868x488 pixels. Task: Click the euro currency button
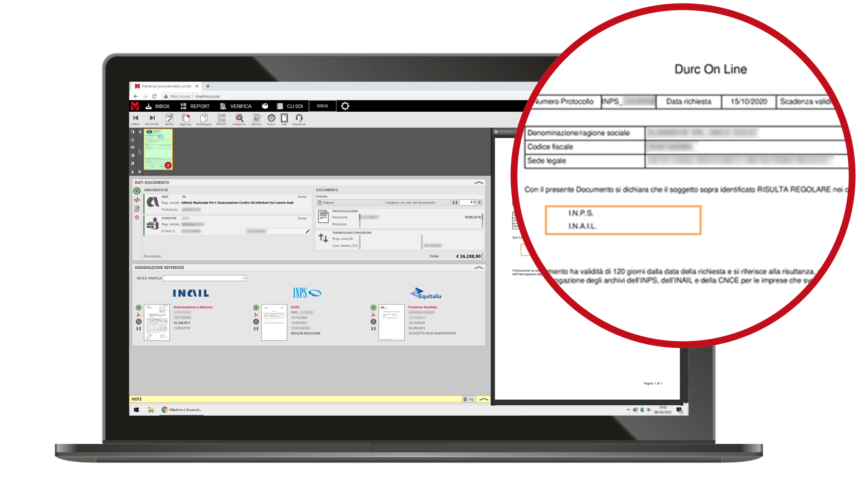click(480, 203)
